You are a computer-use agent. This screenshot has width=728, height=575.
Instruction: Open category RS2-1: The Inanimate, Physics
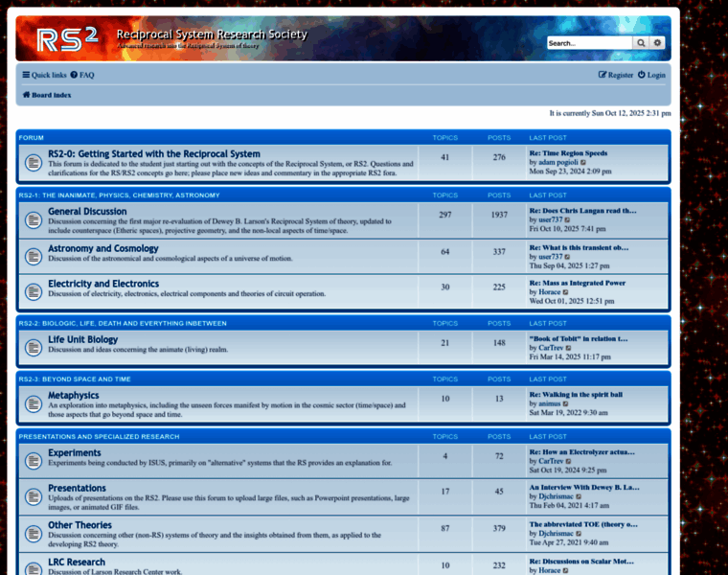(x=120, y=195)
